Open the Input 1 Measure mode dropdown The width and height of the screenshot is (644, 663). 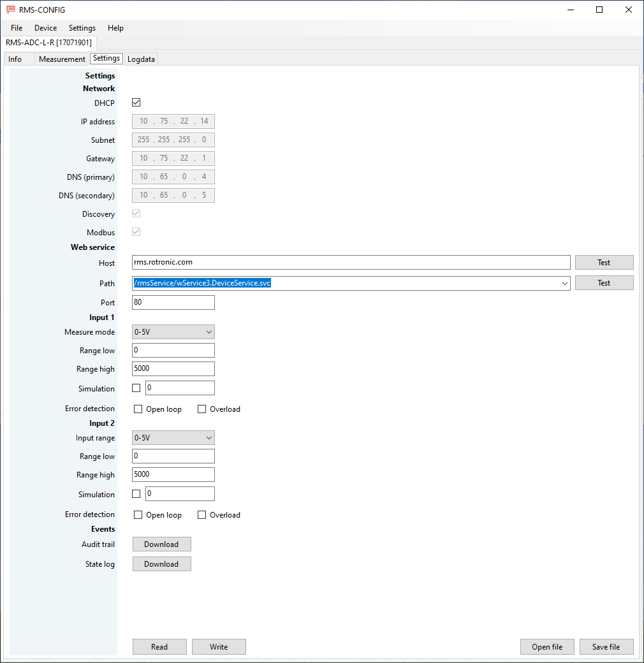pyautogui.click(x=173, y=332)
